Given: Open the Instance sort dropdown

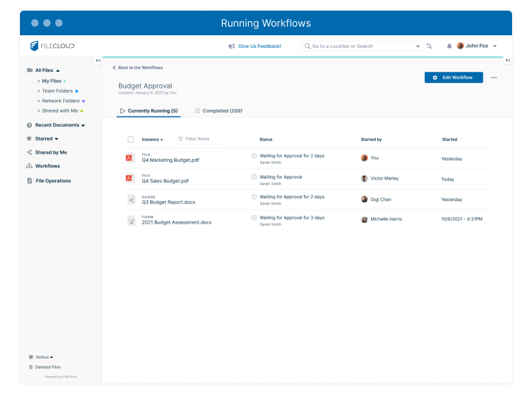Looking at the screenshot, I should point(152,139).
